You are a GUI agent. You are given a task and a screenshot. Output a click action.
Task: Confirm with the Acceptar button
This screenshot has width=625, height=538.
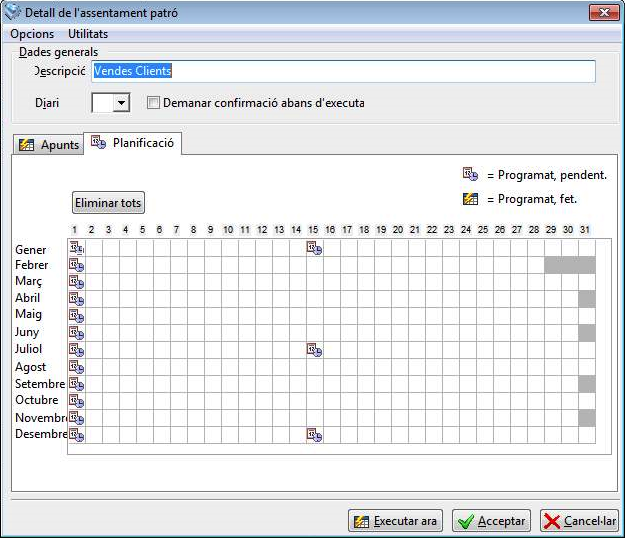tap(491, 521)
